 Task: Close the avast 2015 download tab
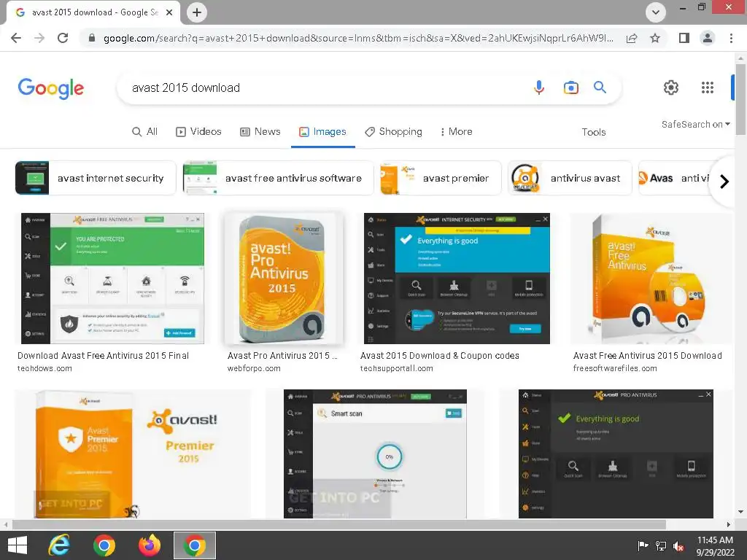(x=169, y=12)
